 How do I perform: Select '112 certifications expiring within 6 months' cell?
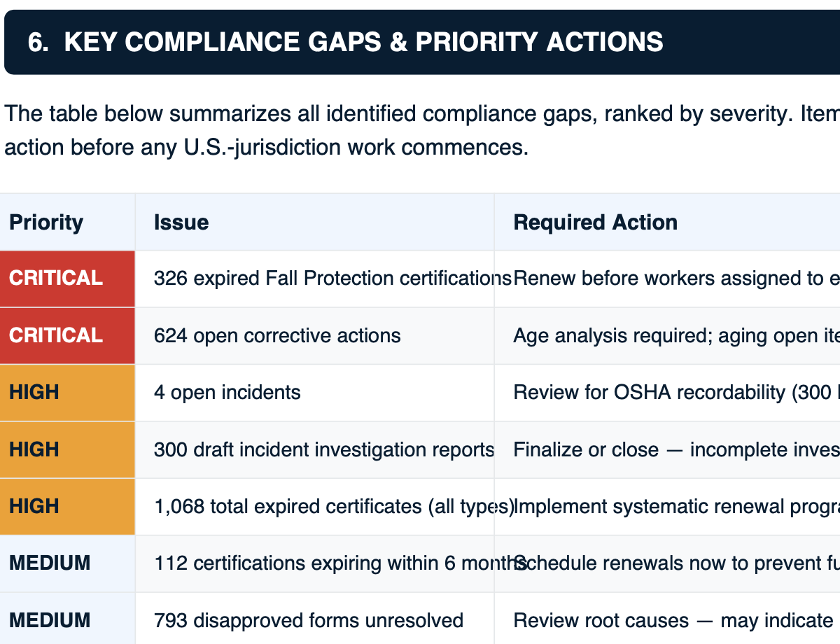[x=314, y=563]
